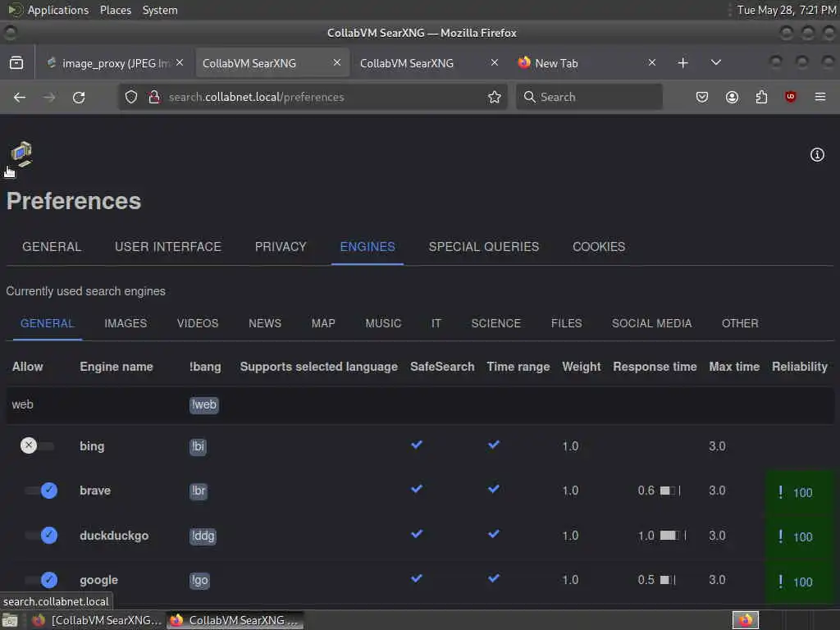Select the IMAGES engine category

point(126,323)
